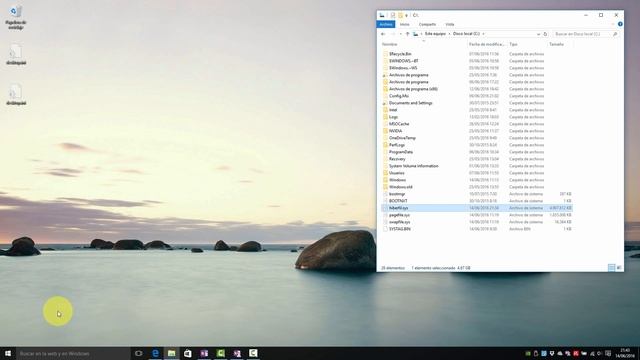Screen dimensions: 640x360
Task: Open the Vista ribbon tab
Action: (450, 24)
